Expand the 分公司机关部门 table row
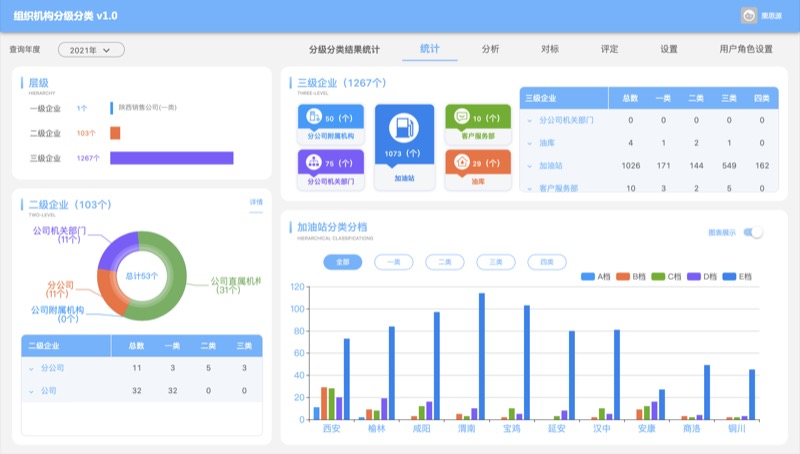800x454 pixels. click(x=530, y=120)
